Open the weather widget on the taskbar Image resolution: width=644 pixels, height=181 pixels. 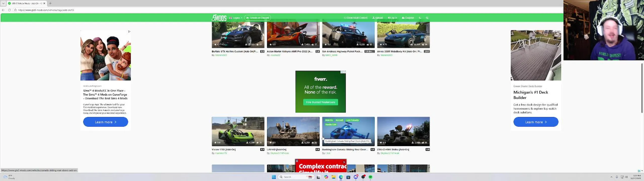pos(9,177)
